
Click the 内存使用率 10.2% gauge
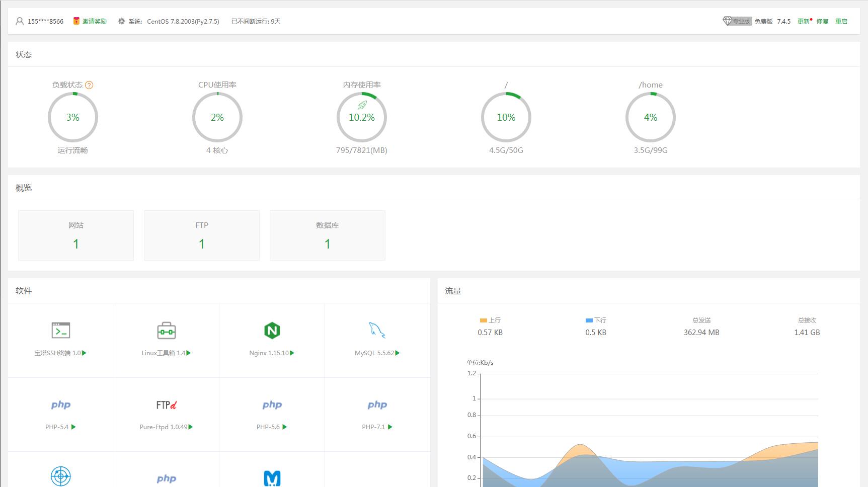pos(362,117)
